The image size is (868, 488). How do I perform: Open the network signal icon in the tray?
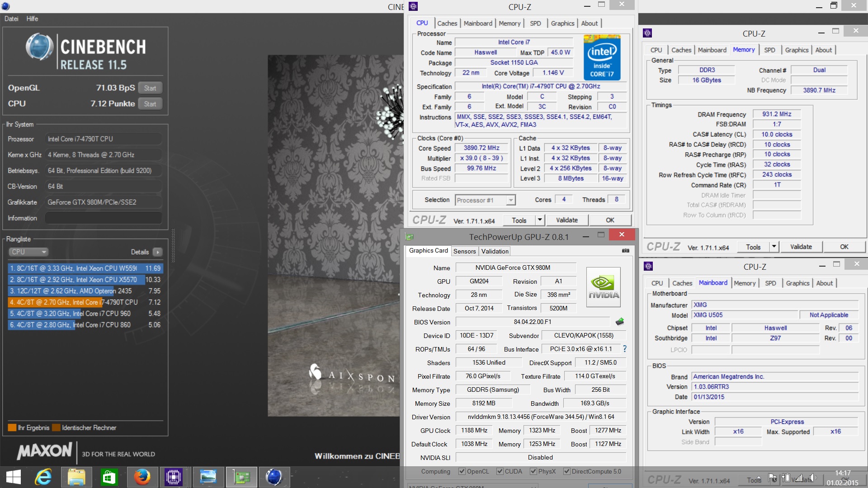click(799, 478)
